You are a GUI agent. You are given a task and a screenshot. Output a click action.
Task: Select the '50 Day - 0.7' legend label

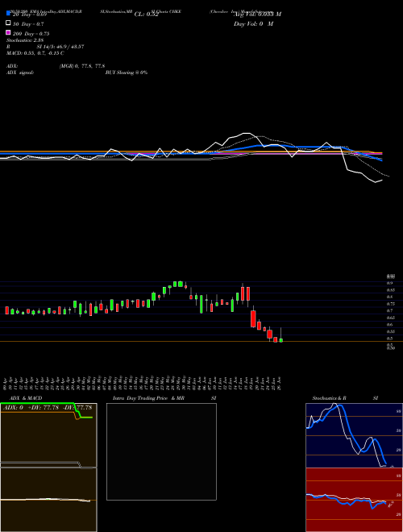(28, 24)
